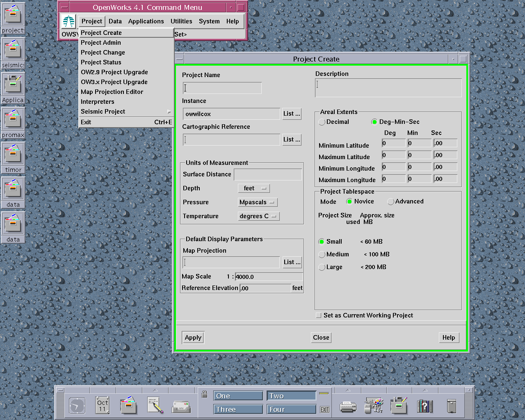Open the timor desktop folder icon
525x420 pixels.
point(13,154)
